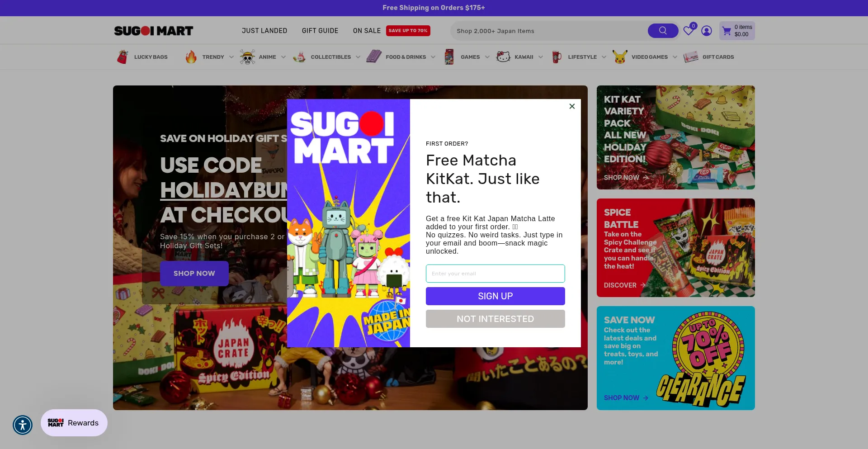Open the Just Landed menu item
This screenshot has width=868, height=449.
[x=264, y=31]
